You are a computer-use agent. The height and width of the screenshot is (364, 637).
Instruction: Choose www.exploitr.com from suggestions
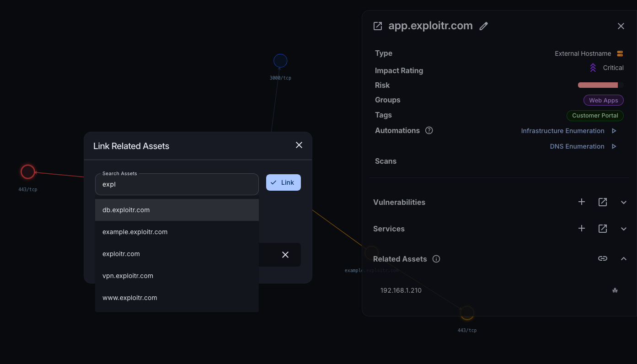[177, 298]
